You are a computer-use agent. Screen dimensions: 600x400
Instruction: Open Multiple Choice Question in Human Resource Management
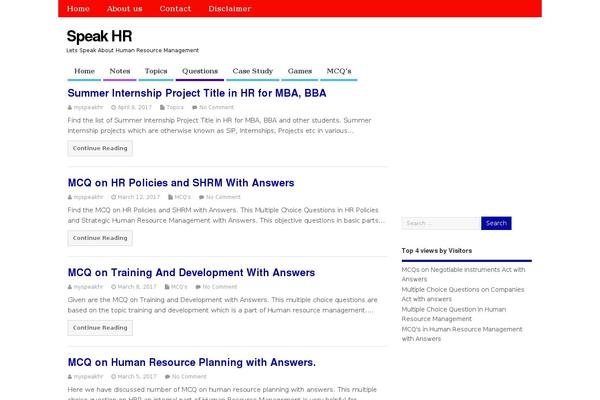click(x=454, y=314)
